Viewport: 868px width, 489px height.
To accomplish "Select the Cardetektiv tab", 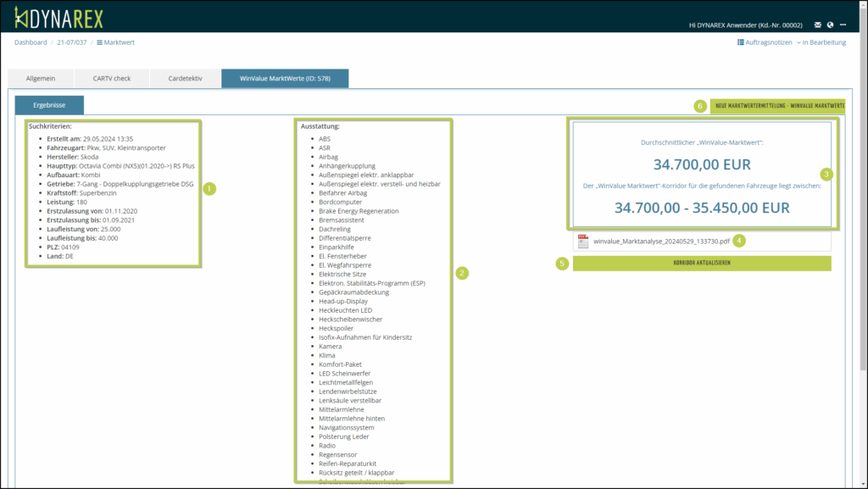I will [x=184, y=78].
